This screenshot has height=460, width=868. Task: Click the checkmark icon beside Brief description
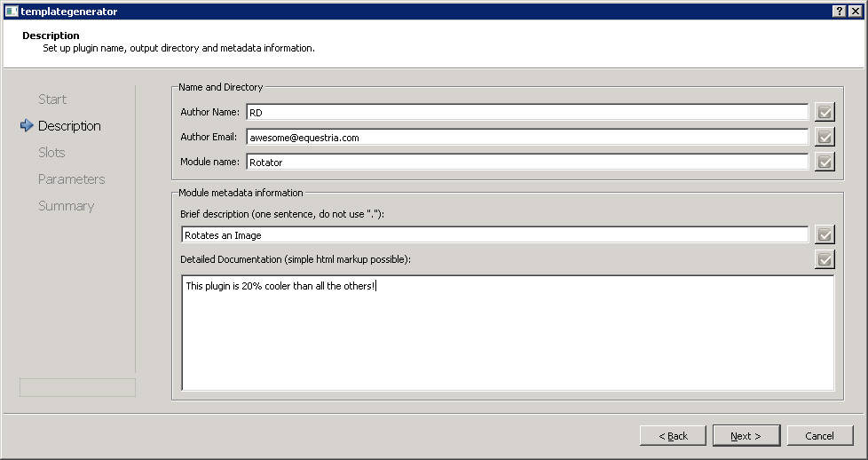(825, 234)
